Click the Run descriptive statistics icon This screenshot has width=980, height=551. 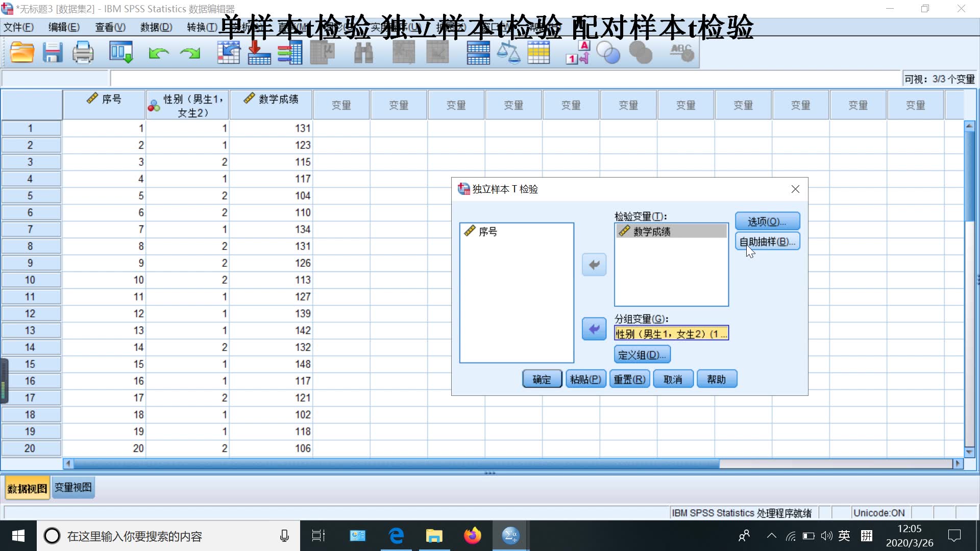click(x=322, y=53)
